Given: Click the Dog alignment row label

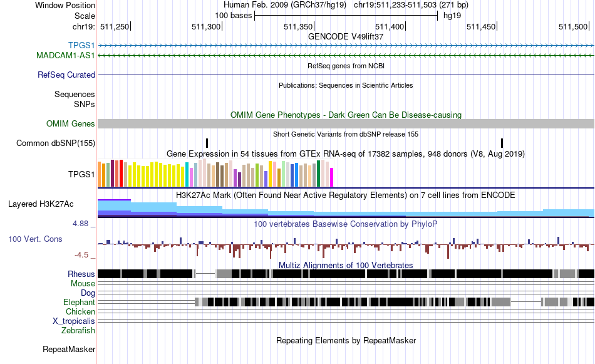Looking at the screenshot, I should click(88, 293).
